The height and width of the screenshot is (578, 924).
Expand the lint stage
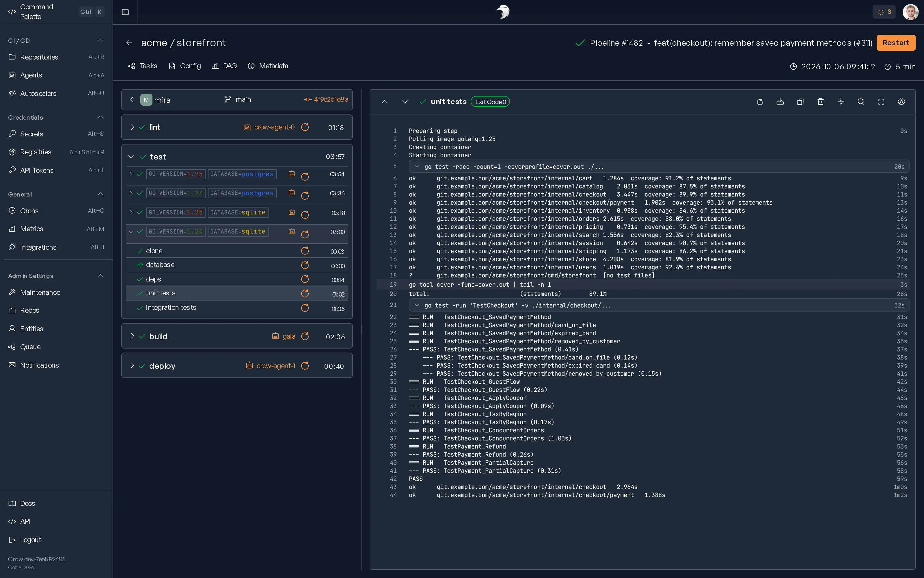(x=132, y=127)
